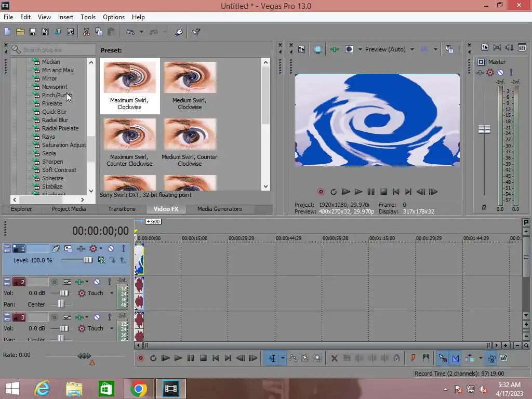Viewport: 532px width, 399px height.
Task: Switch to the Transitions tab
Action: 122,209
